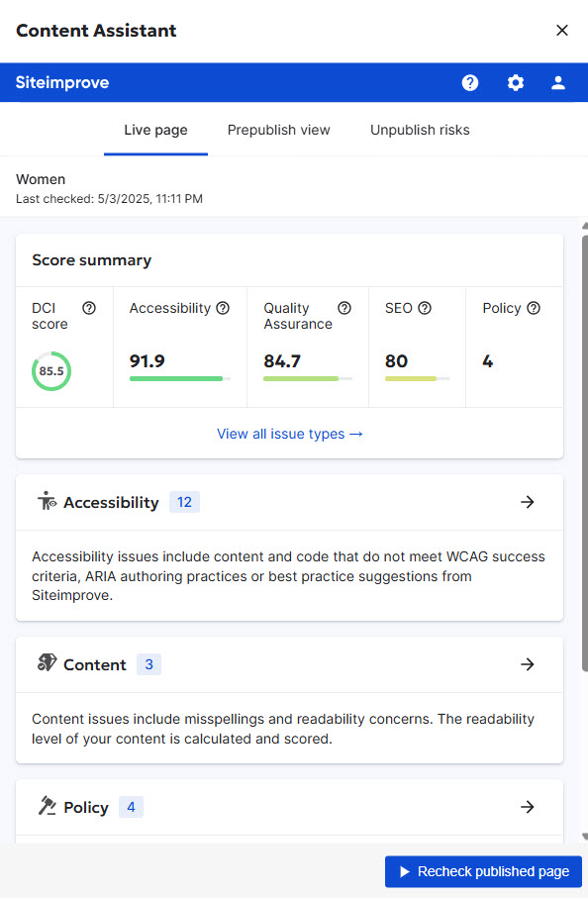Open View all issue types link

point(290,434)
